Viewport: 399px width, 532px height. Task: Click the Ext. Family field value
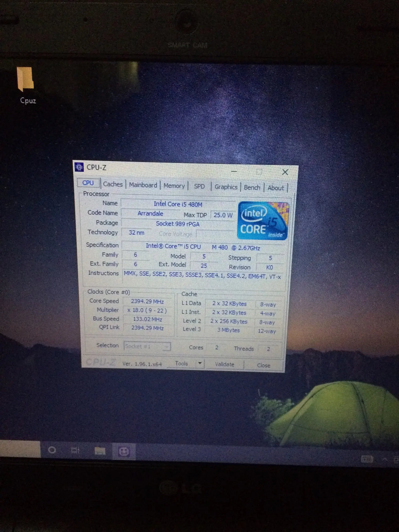[135, 264]
